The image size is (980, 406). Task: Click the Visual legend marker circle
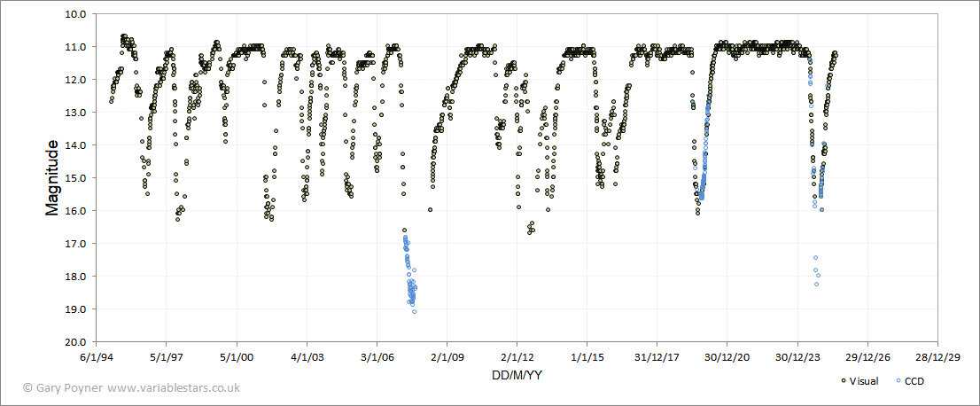click(x=844, y=381)
